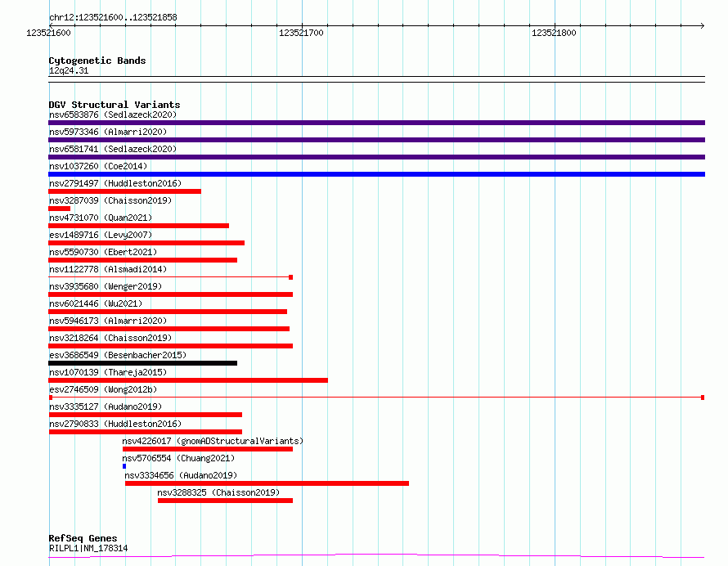Image resolution: width=728 pixels, height=566 pixels.
Task: Click the RefSeq Genes track title
Action: (83, 539)
